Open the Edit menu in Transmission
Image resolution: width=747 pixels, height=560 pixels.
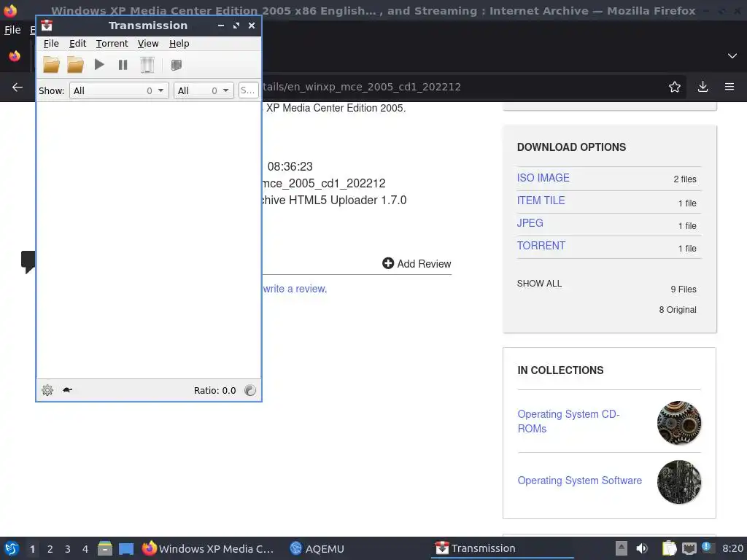77,43
